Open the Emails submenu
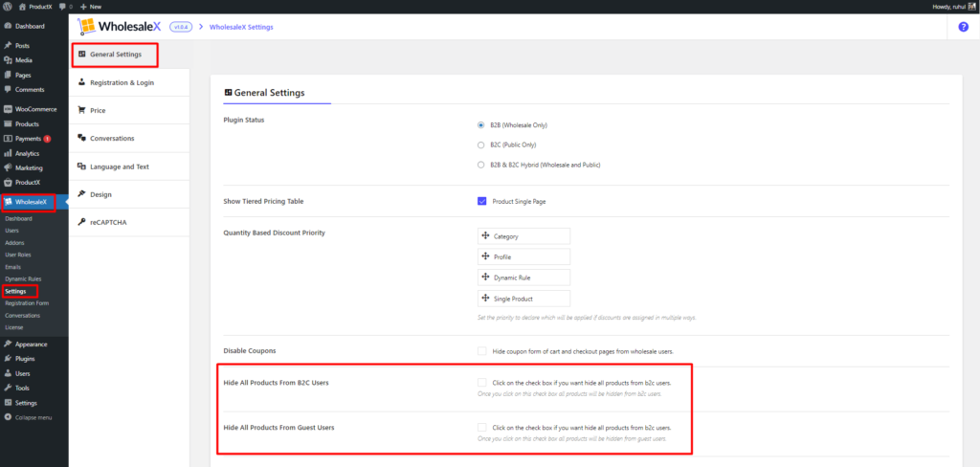980x467 pixels. pyautogui.click(x=12, y=267)
